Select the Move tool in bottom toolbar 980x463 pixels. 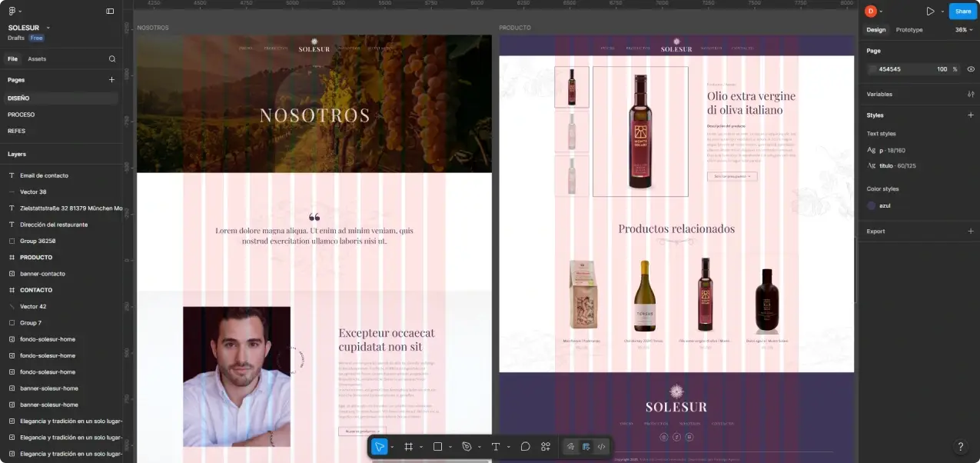pyautogui.click(x=380, y=447)
